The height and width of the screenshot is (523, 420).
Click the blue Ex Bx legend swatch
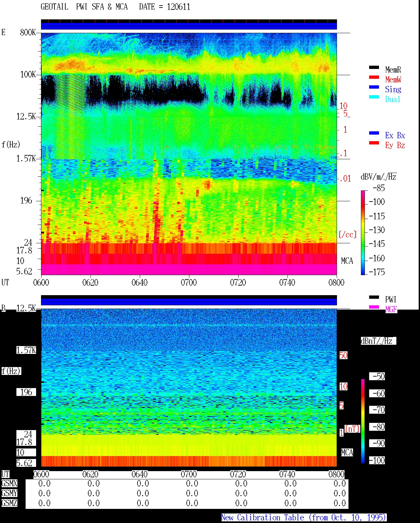374,133
